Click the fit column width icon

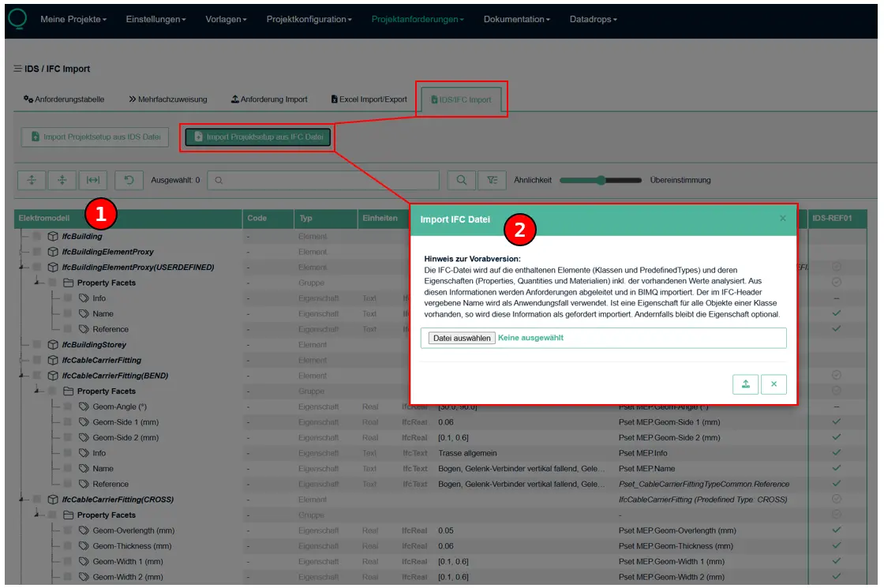pos(92,180)
